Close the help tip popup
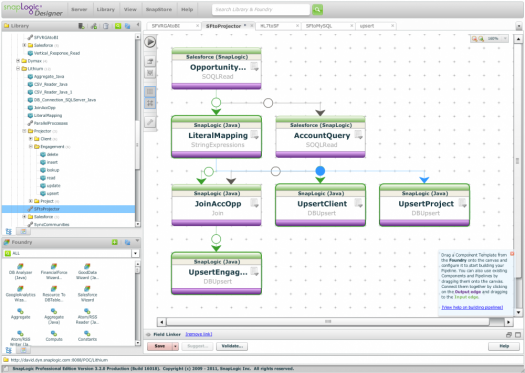The width and height of the screenshot is (525, 373). 512,254
